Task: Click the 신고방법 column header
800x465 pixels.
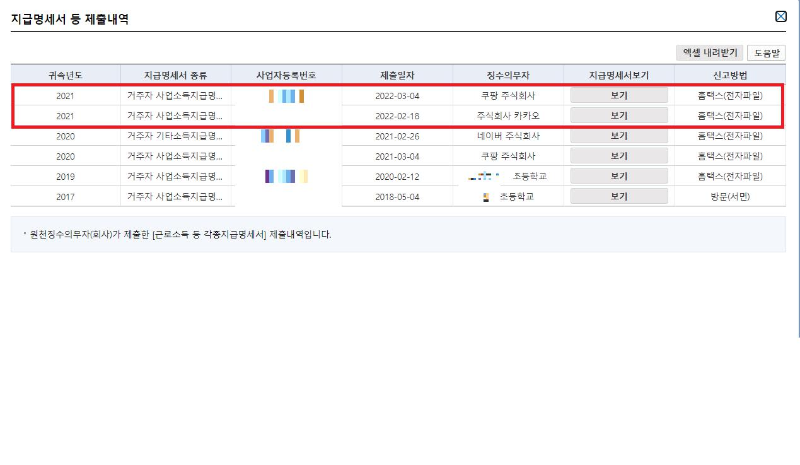Action: pos(730,76)
